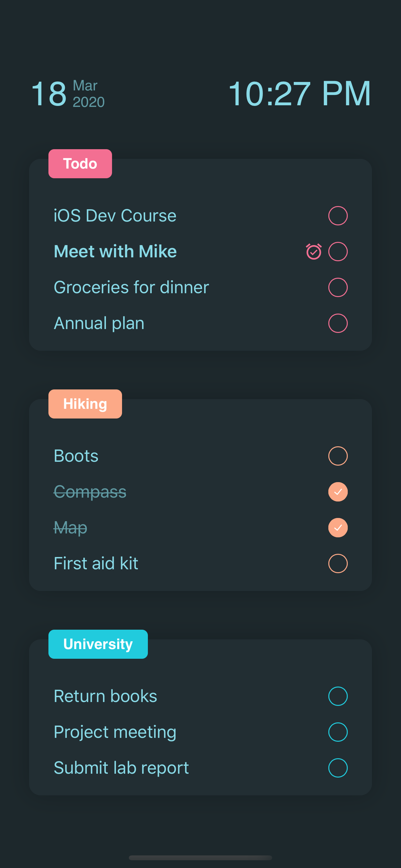
Task: Tap the pink Todo list tag
Action: tap(80, 164)
